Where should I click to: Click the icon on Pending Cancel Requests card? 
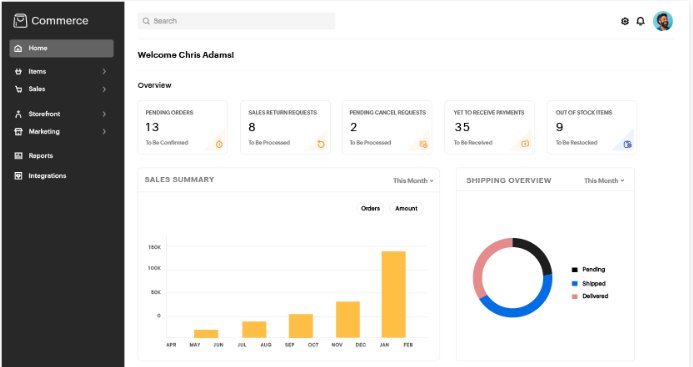(423, 144)
